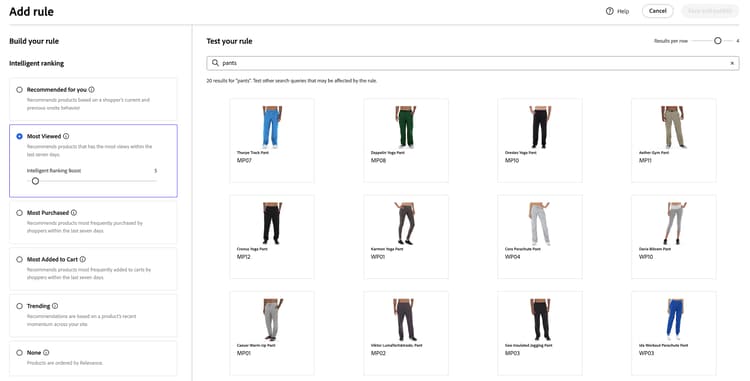
Task: Show info tooltip for Trending
Action: tap(55, 306)
